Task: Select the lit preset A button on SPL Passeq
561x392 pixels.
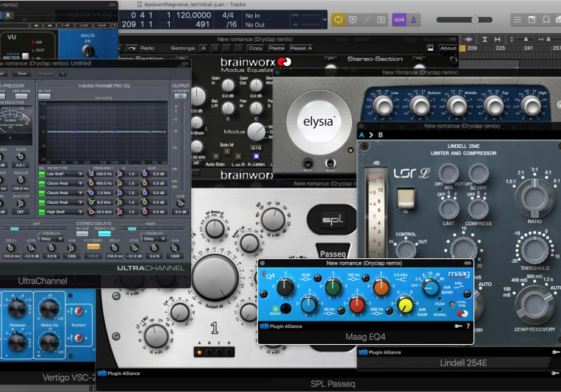Action: click(200, 352)
